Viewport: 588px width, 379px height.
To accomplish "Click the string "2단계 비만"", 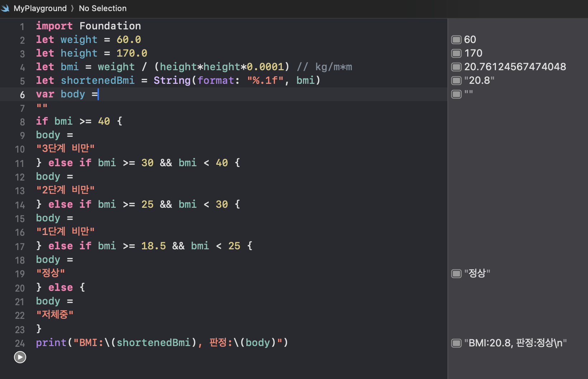I will point(65,190).
